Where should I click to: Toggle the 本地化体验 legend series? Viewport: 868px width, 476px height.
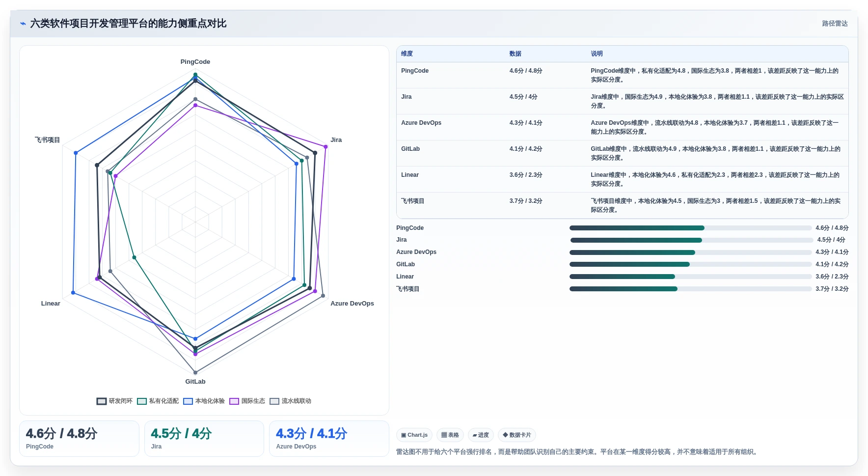204,401
